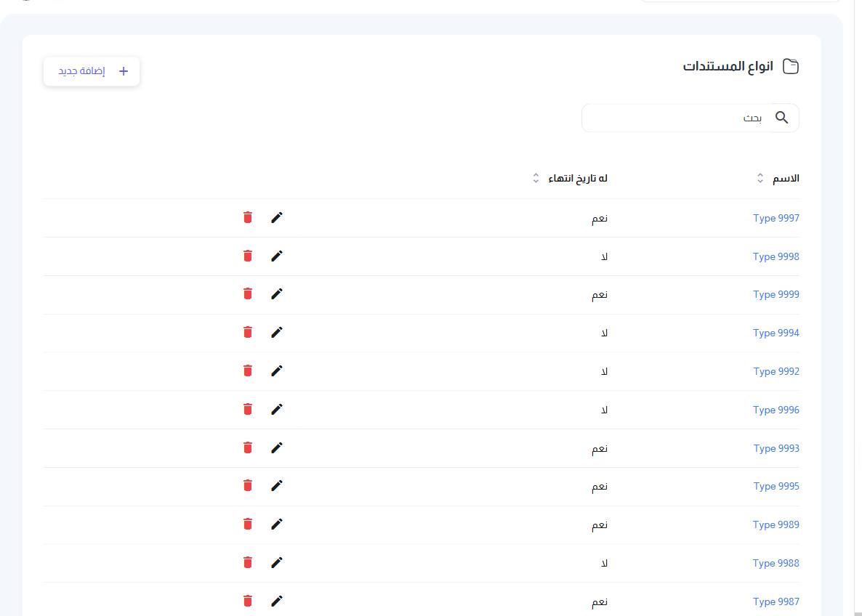Screen dimensions: 862x616
Task: Open the Type 9996 link
Action: pos(776,410)
